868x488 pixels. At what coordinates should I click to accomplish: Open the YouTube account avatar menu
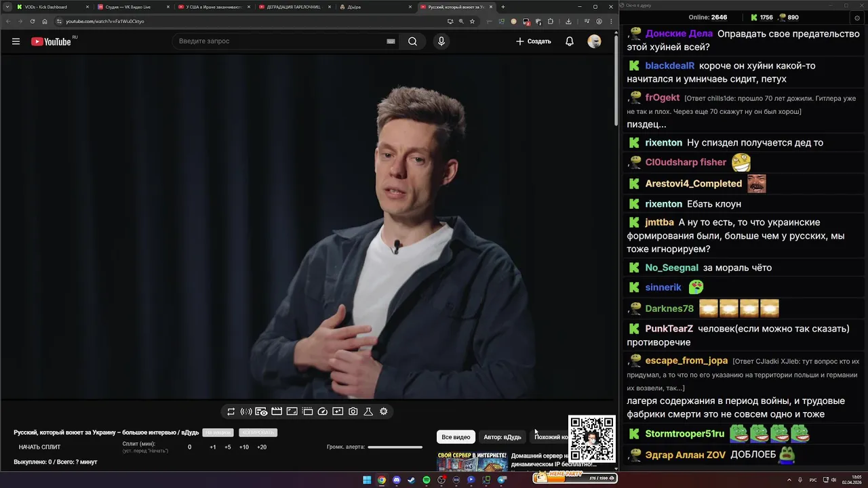tap(594, 41)
